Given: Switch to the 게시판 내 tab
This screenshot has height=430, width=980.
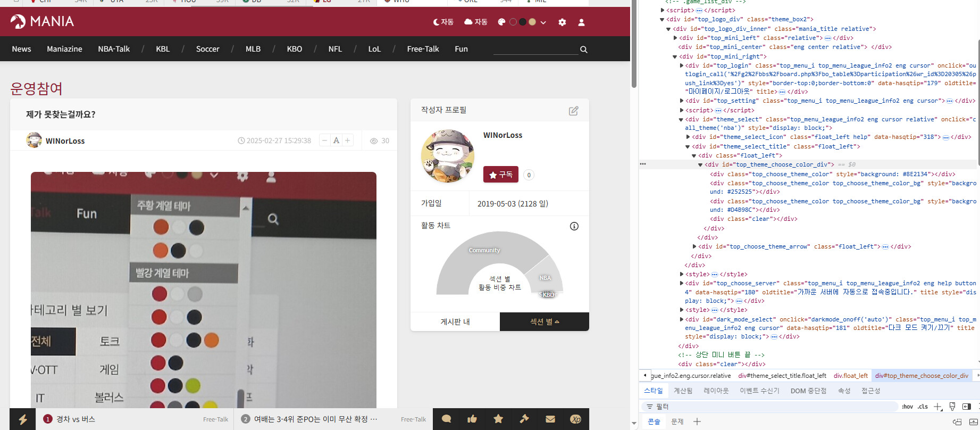Looking at the screenshot, I should click(x=455, y=321).
